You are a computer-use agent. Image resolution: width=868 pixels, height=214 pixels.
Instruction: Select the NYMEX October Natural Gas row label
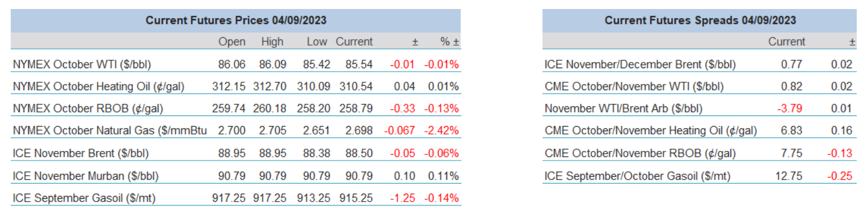coord(109,131)
